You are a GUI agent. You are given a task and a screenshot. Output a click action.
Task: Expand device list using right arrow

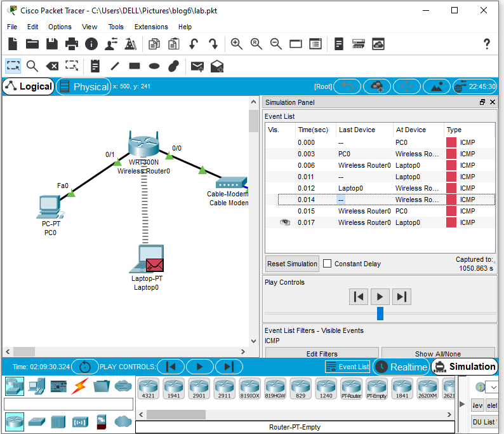pos(449,415)
